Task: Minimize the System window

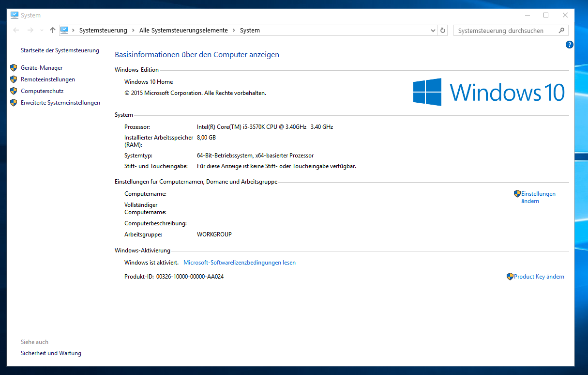Action: pos(527,15)
